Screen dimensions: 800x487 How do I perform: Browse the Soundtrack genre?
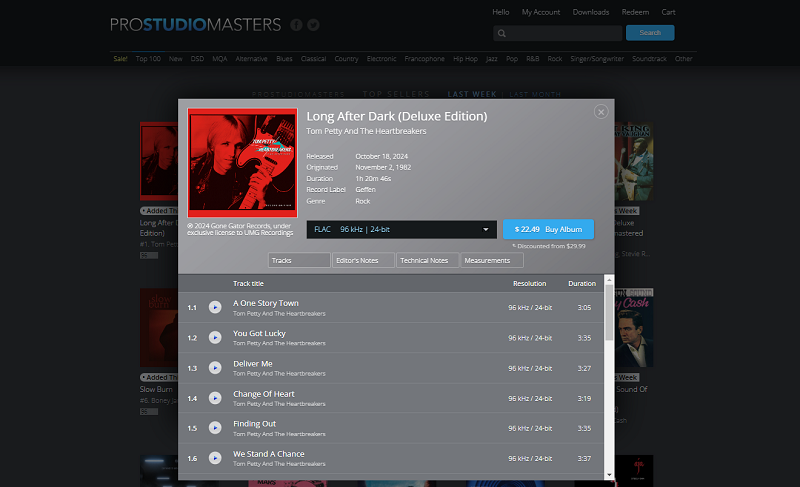(649, 59)
